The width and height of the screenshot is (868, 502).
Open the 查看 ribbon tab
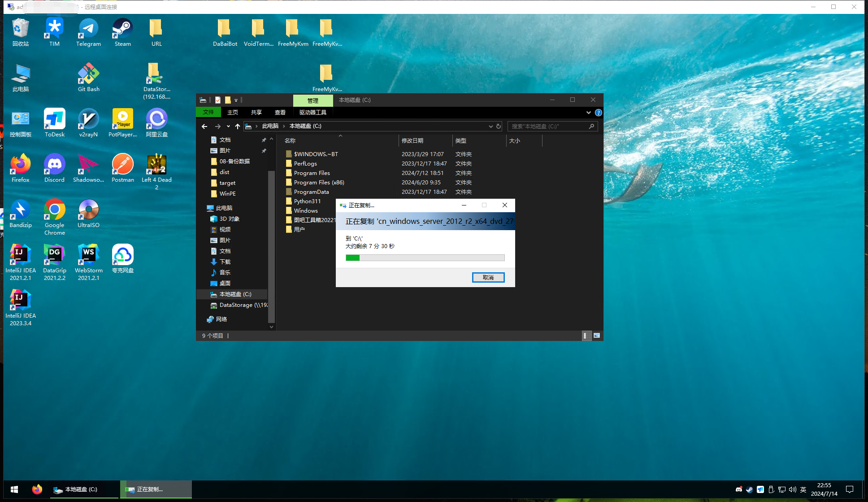280,112
